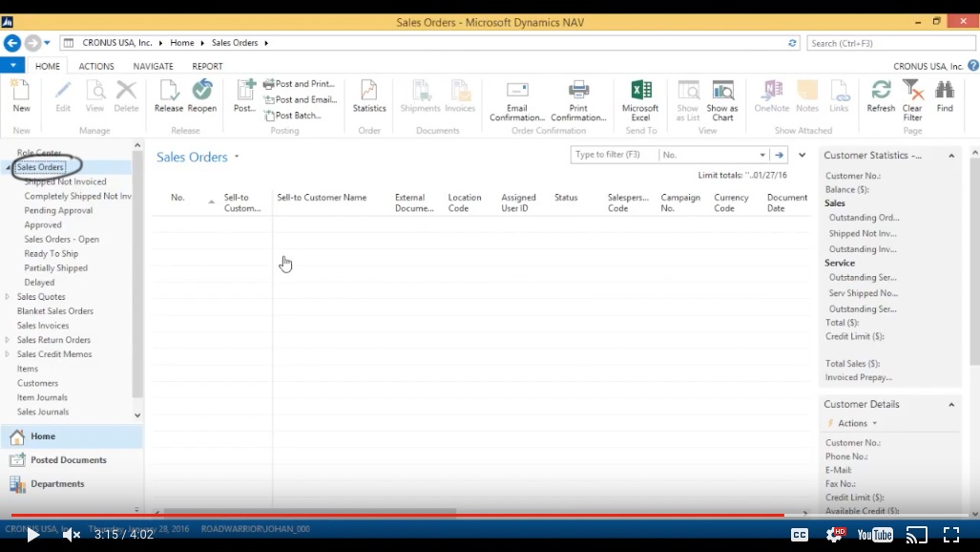Image resolution: width=980 pixels, height=552 pixels.
Task: Choose Post Batch
Action: pyautogui.click(x=293, y=116)
